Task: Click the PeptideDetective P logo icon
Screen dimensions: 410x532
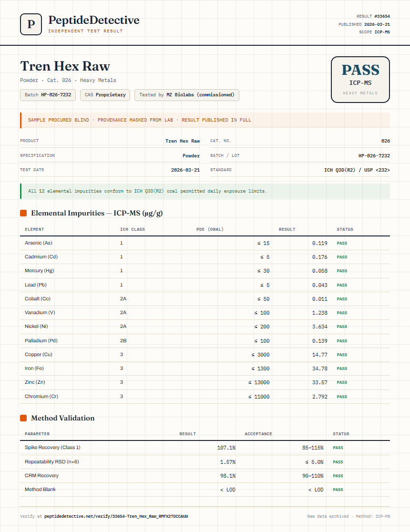Action: click(x=31, y=24)
